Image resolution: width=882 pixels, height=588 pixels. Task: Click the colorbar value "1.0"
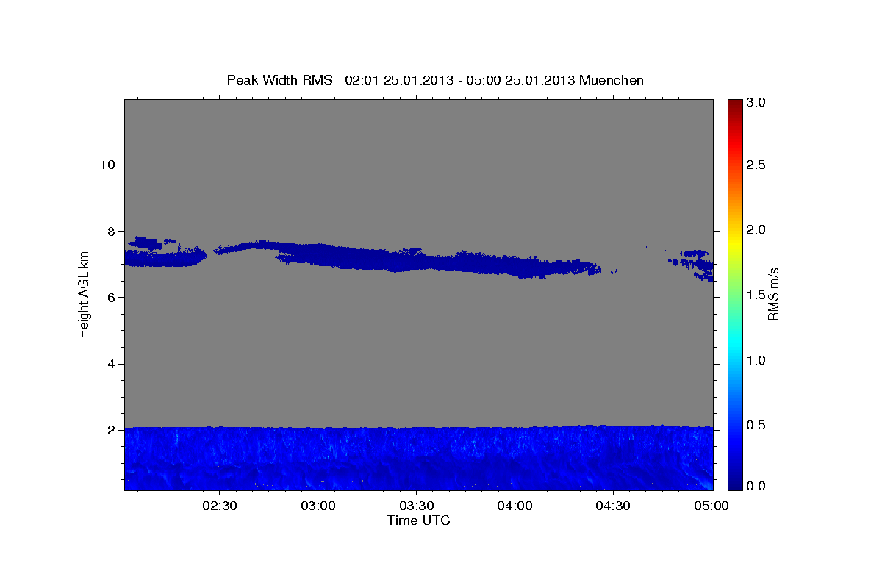(756, 360)
